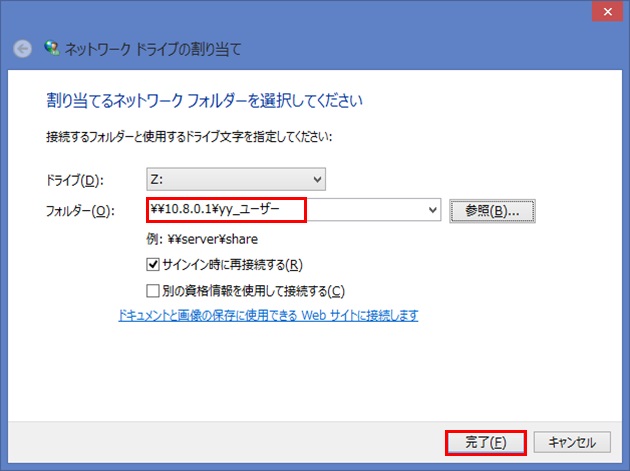
Task: Toggle サインイン時に再接続する checkbox
Action: pyautogui.click(x=153, y=264)
